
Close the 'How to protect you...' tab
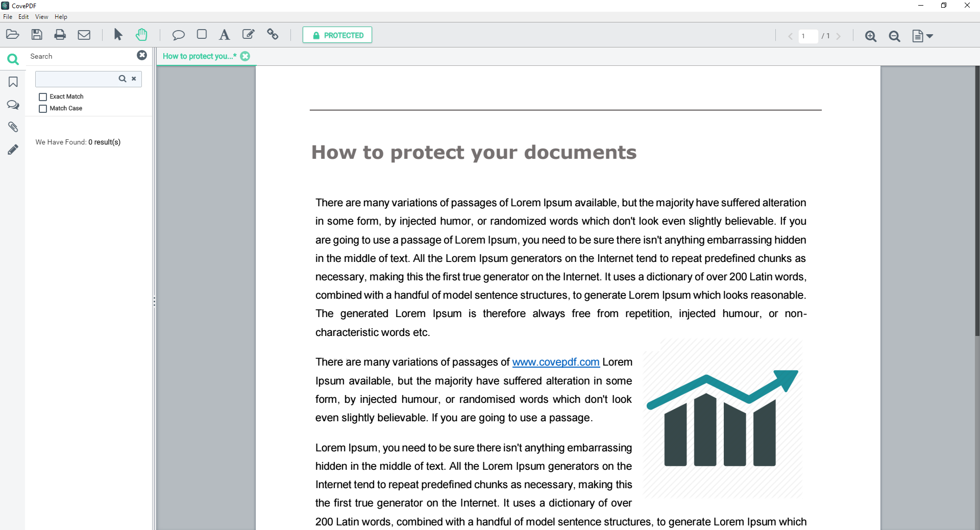click(x=246, y=56)
